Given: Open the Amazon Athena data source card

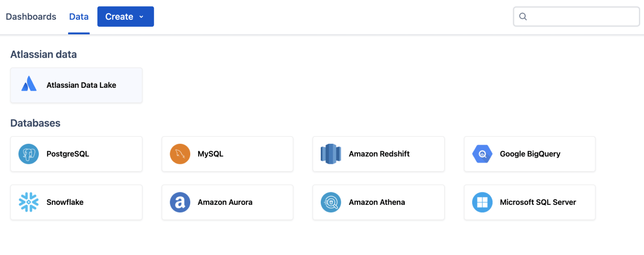Looking at the screenshot, I should click(378, 202).
